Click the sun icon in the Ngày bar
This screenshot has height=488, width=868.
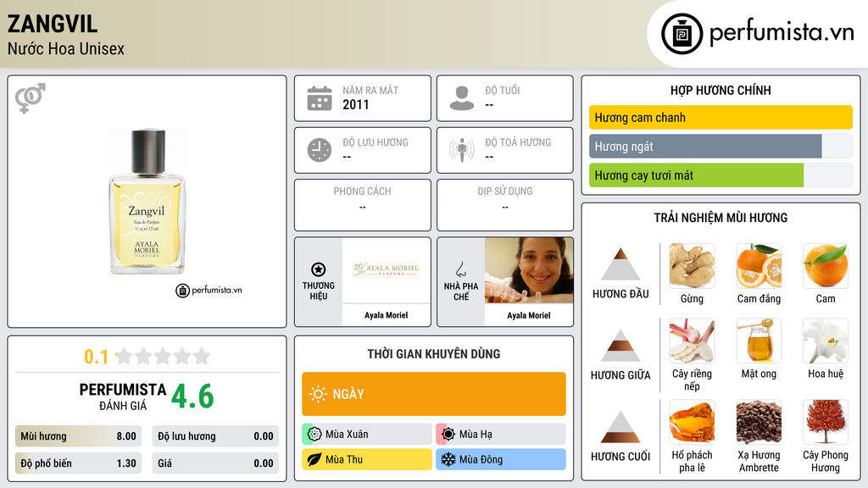[x=318, y=394]
